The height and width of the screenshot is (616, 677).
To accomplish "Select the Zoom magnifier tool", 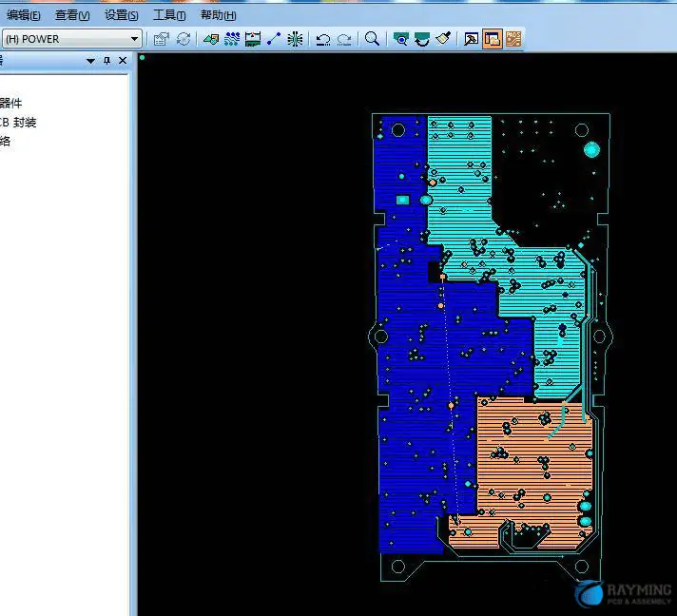I will click(373, 39).
